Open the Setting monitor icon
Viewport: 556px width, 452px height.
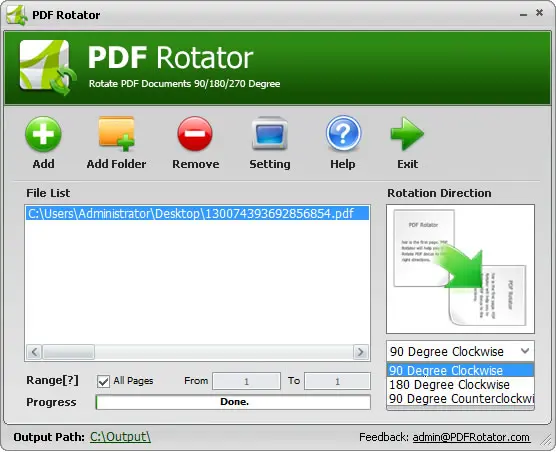tap(269, 134)
